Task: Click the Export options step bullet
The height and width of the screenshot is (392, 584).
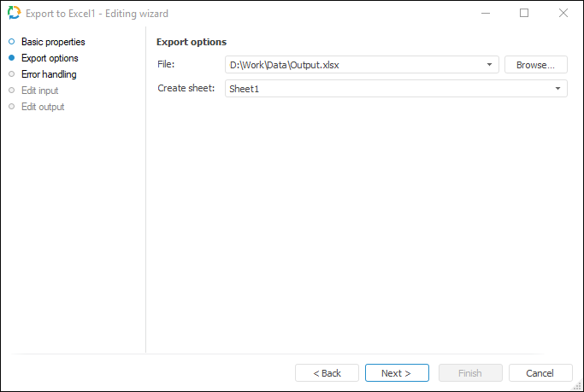Action: pos(12,58)
